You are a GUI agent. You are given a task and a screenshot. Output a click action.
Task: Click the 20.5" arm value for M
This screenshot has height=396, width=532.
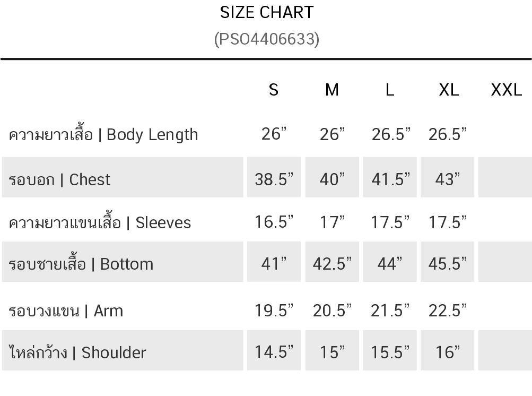pos(332,311)
